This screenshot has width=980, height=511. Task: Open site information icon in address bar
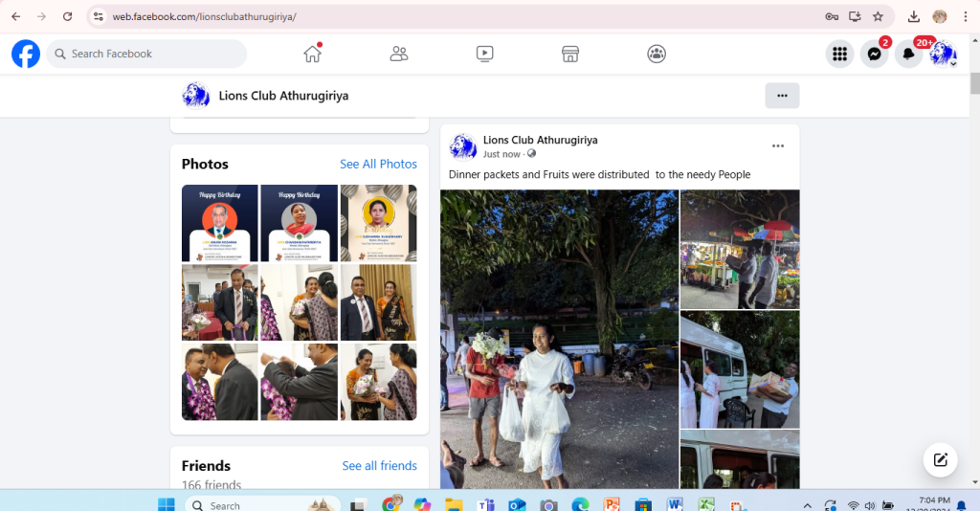point(99,17)
